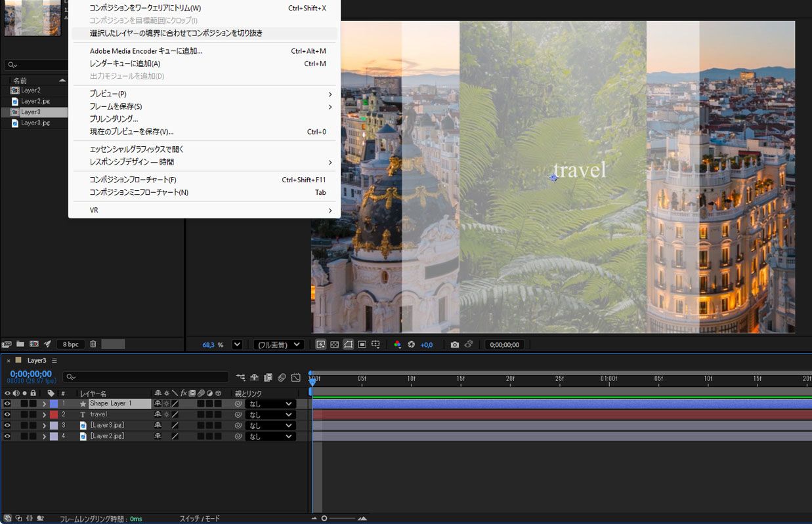Expand Layer2.jpg layer properties
The image size is (812, 524).
pyautogui.click(x=44, y=436)
